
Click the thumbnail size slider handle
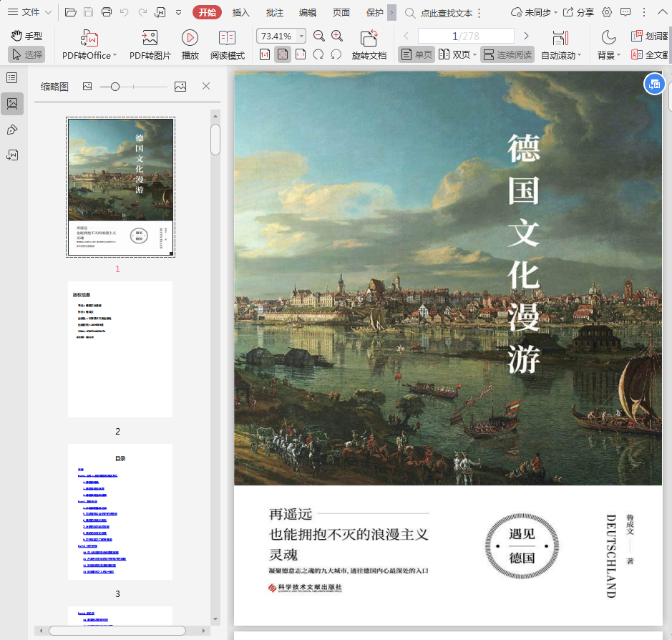point(115,87)
